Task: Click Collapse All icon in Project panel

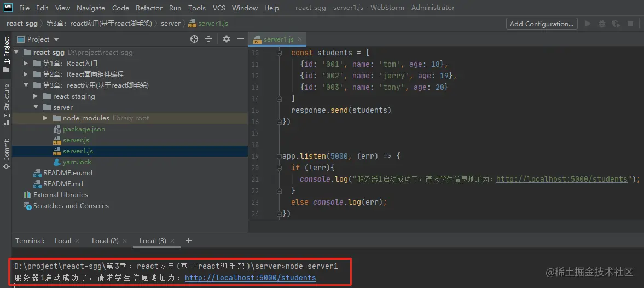Action: [x=208, y=39]
